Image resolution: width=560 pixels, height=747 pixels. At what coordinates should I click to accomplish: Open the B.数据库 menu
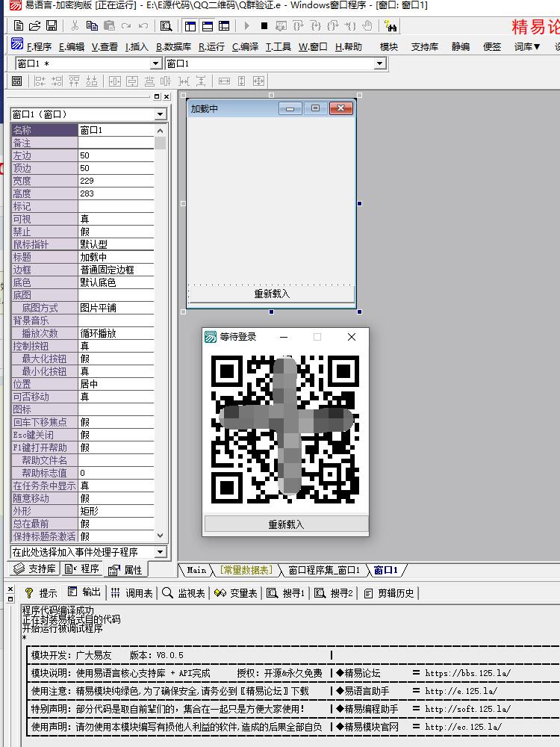173,46
